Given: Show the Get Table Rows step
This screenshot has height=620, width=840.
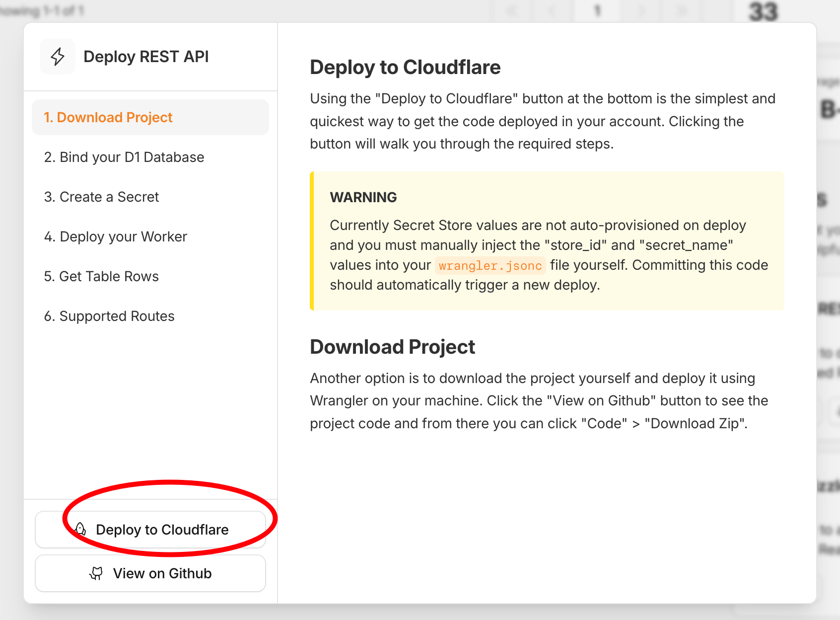Looking at the screenshot, I should click(x=101, y=276).
